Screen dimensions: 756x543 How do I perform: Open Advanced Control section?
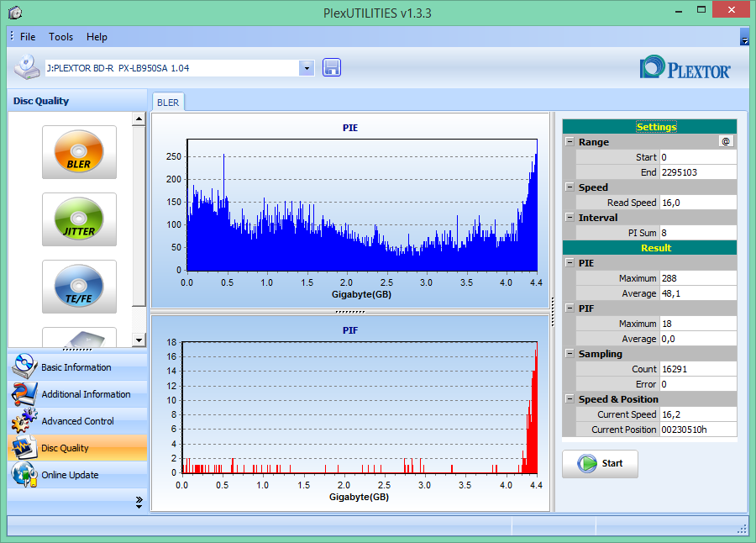tap(77, 421)
